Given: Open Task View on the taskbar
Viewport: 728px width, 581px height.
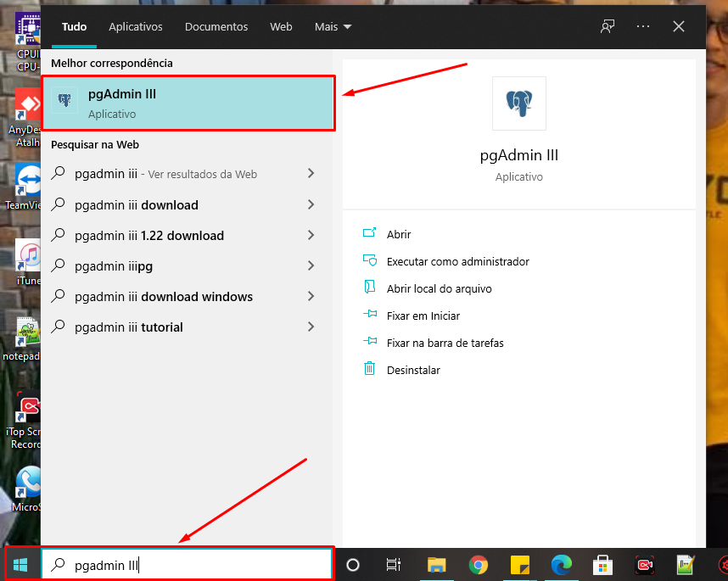Looking at the screenshot, I should [x=393, y=564].
